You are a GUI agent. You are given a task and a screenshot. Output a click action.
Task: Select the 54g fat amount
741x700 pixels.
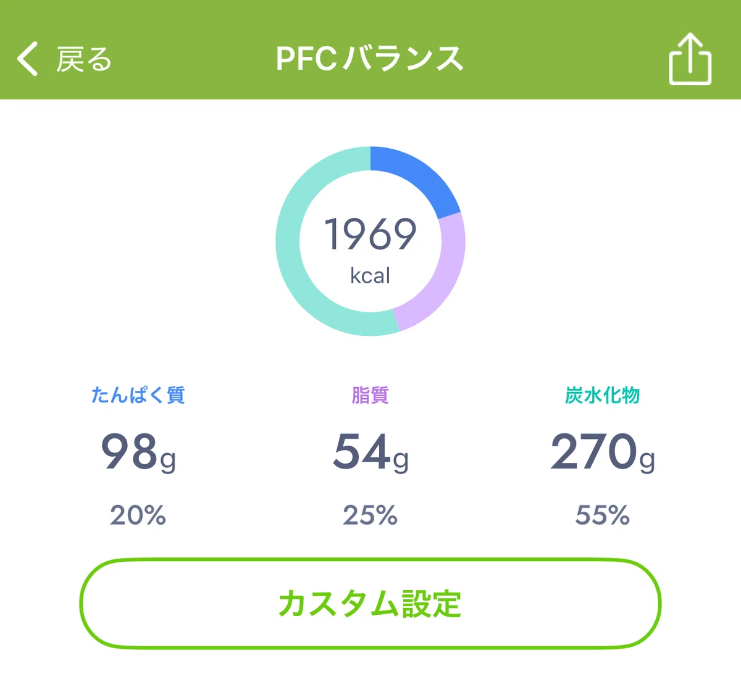pyautogui.click(x=371, y=453)
